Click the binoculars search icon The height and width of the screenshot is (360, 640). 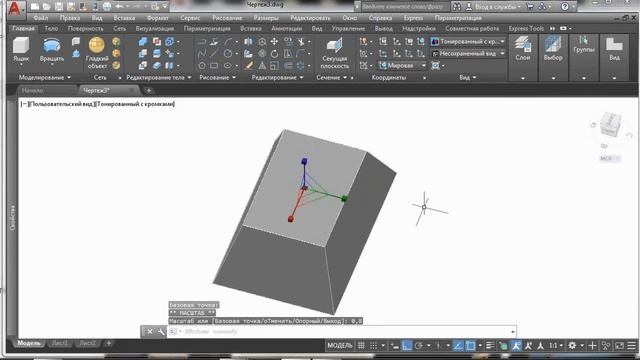(x=457, y=7)
